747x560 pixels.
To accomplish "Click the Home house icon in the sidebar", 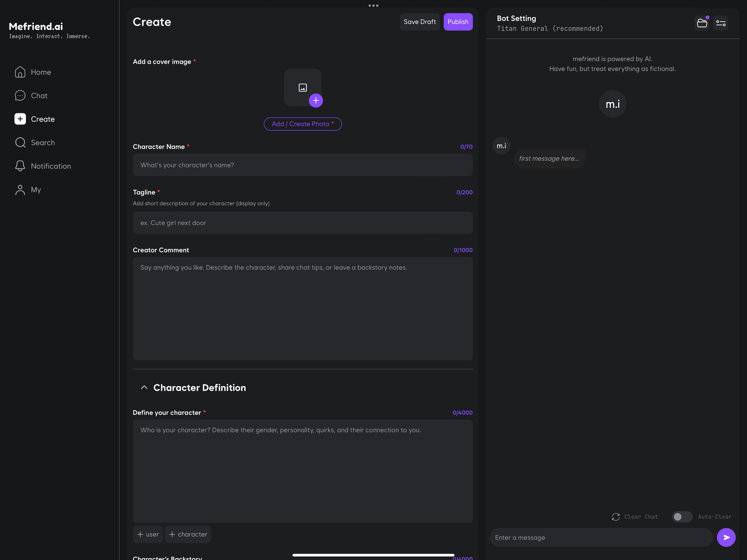I will point(20,72).
